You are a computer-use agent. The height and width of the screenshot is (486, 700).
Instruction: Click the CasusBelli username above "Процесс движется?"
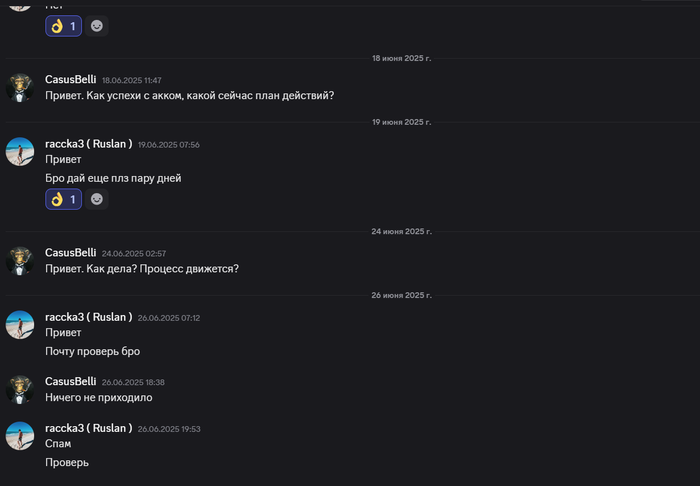[71, 253]
